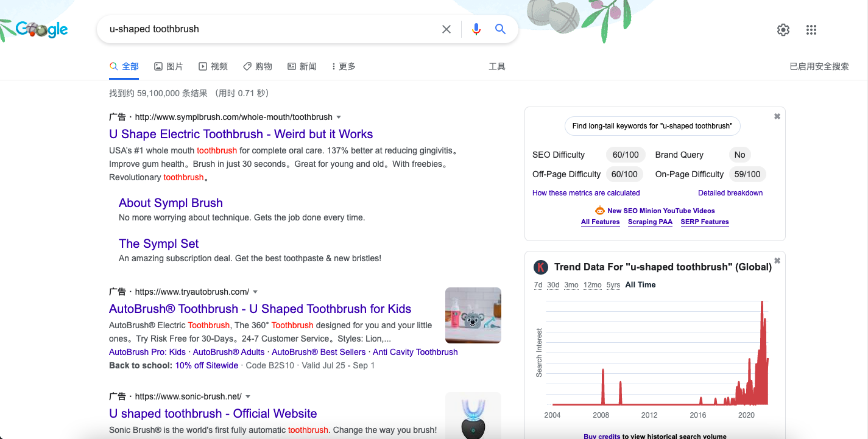Switch to the 图片 (Images) tab
Viewport: 868px width, 439px height.
pyautogui.click(x=169, y=66)
